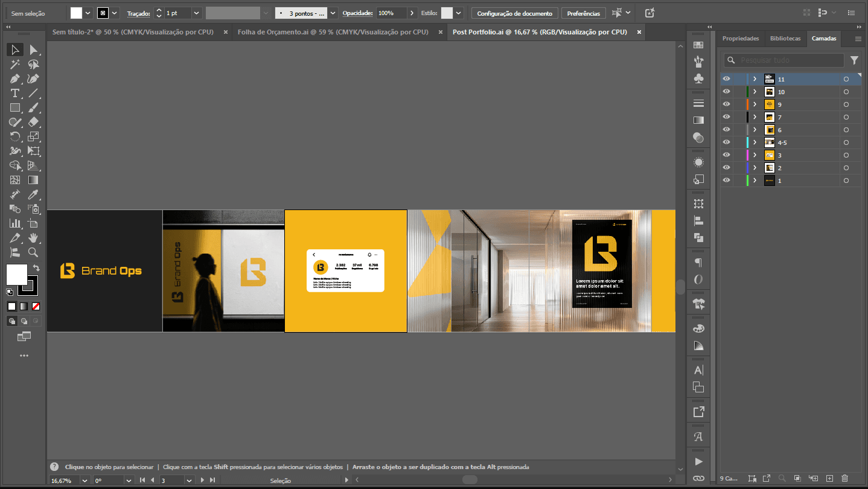Hide layer 11 with eye icon

(x=726, y=79)
